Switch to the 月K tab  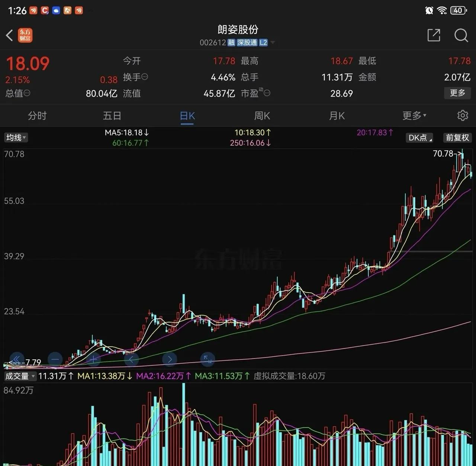(x=337, y=116)
